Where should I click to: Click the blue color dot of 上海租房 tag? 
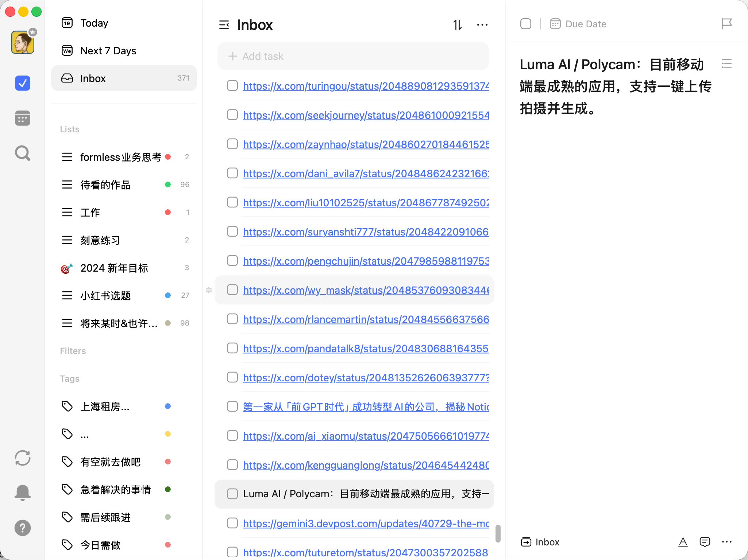(x=168, y=406)
